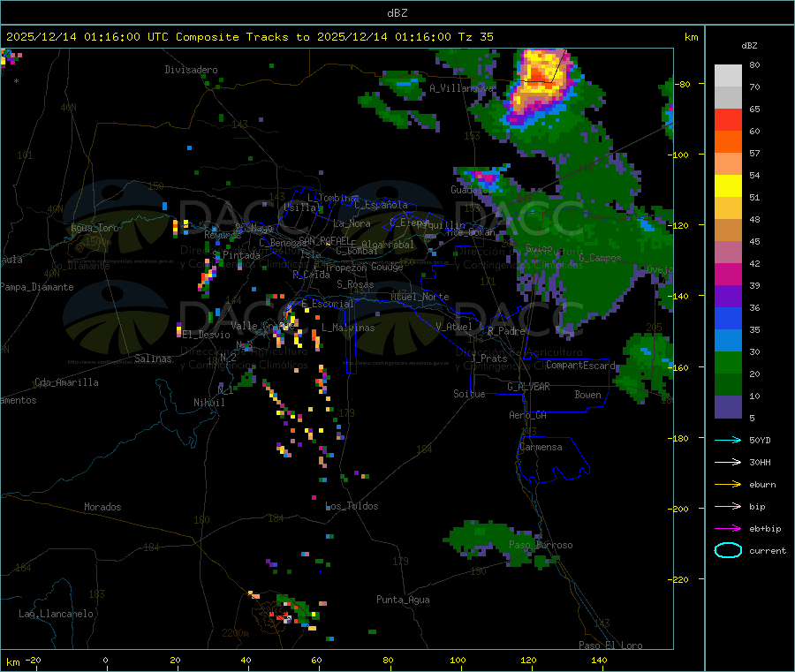Click the 'Morados' map label
Screen dimensions: 795x672
[102, 507]
